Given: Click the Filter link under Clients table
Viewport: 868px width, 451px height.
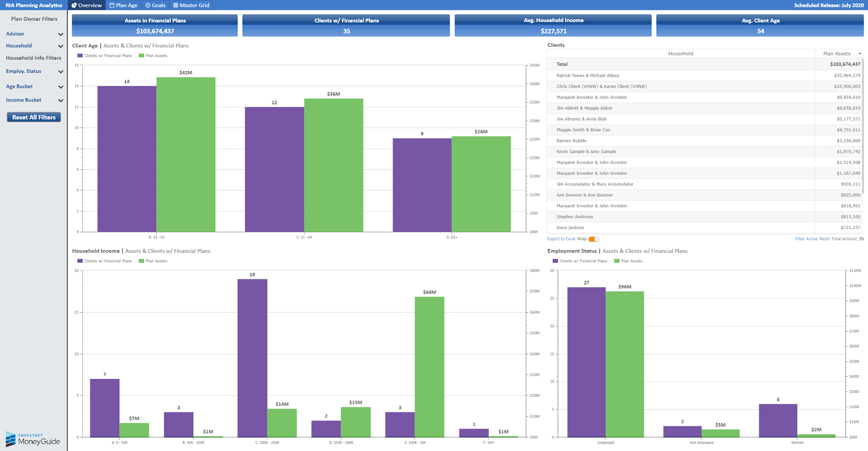Looking at the screenshot, I should 800,239.
